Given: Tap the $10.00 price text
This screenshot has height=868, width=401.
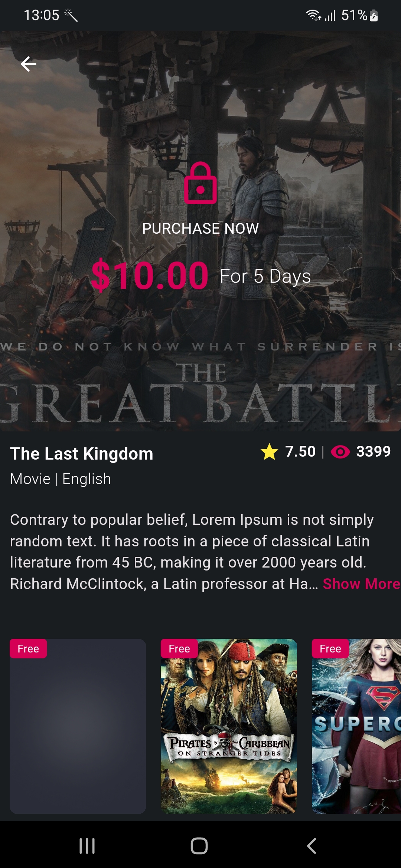Looking at the screenshot, I should (150, 276).
